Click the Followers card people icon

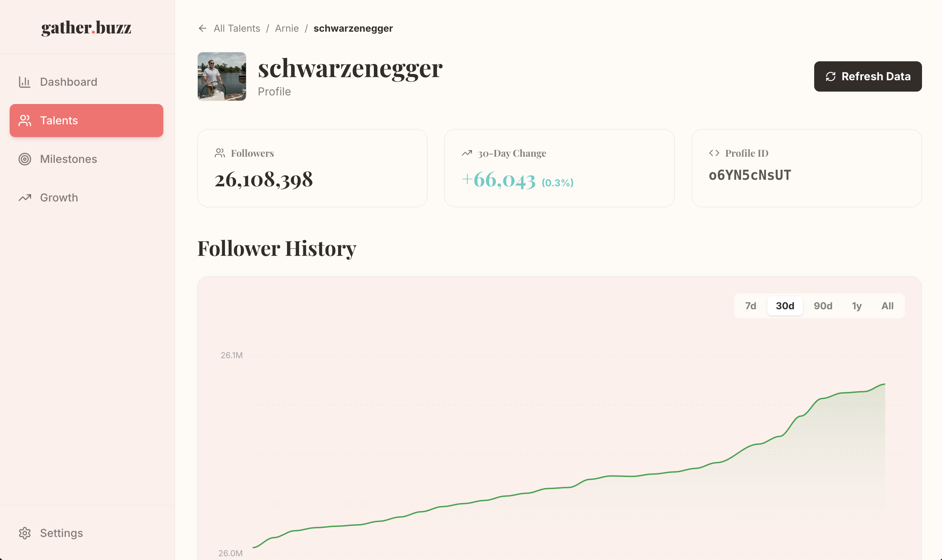pos(219,153)
